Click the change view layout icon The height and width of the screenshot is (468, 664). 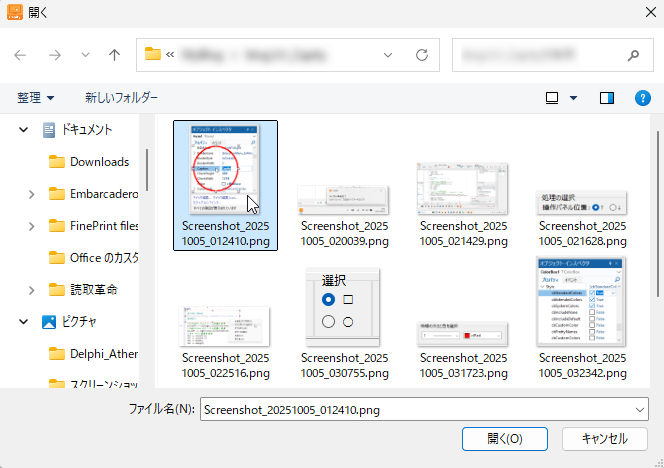click(552, 98)
